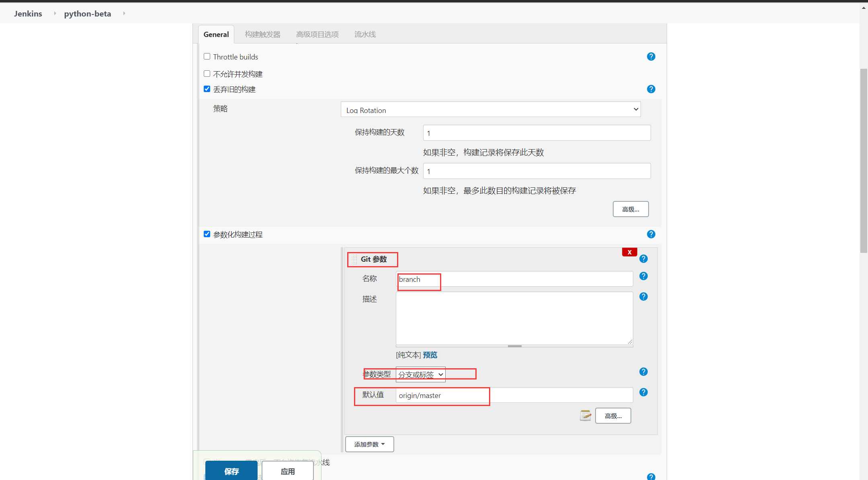
Task: Open help icon for 名称 field
Action: click(643, 276)
